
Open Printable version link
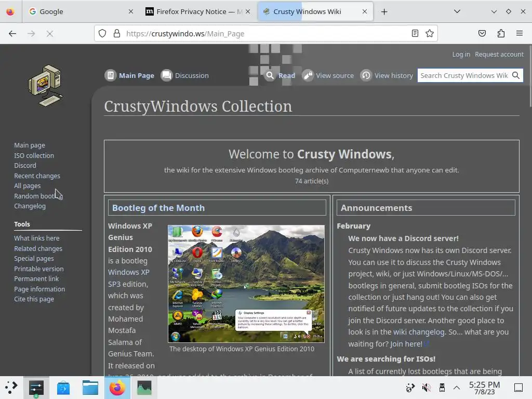(38, 269)
